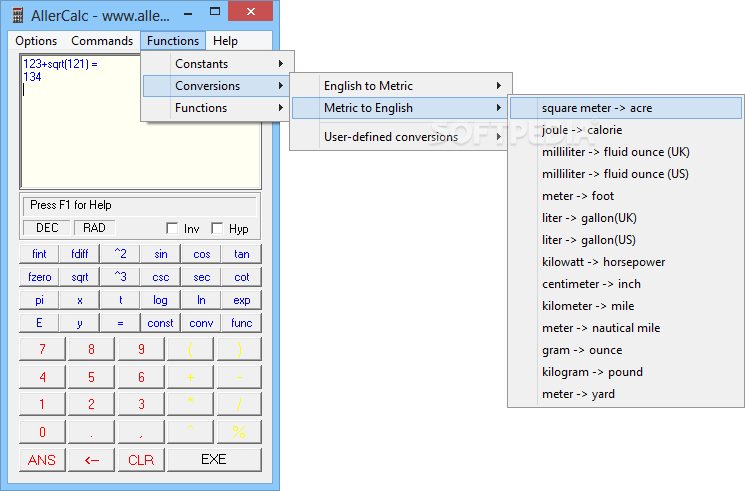Insert the cot function
745x491 pixels.
(x=241, y=277)
